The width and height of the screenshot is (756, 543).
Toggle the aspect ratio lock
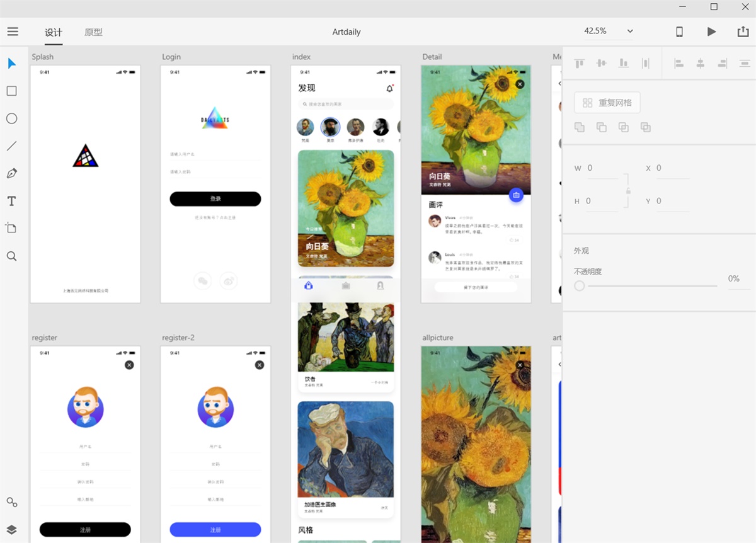click(628, 191)
